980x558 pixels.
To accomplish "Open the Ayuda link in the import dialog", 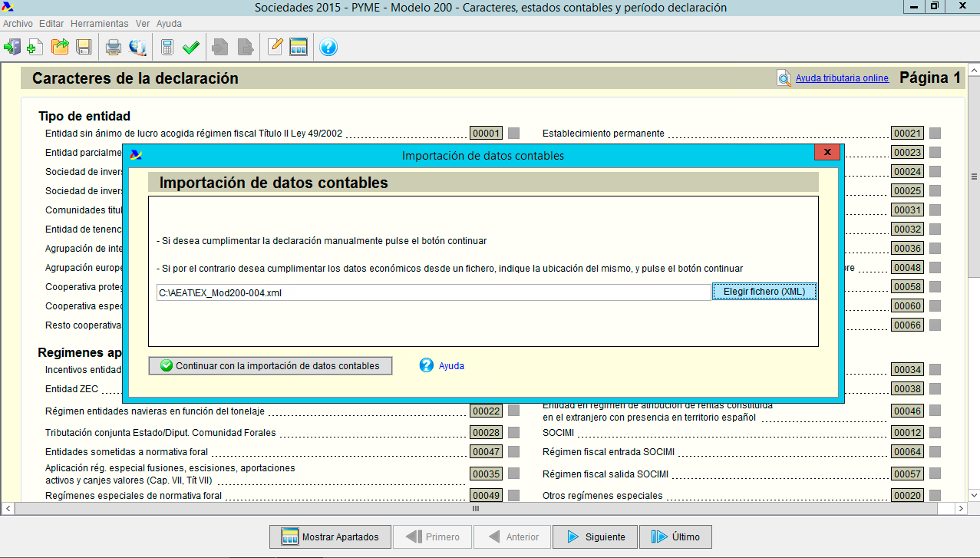I will coord(451,366).
